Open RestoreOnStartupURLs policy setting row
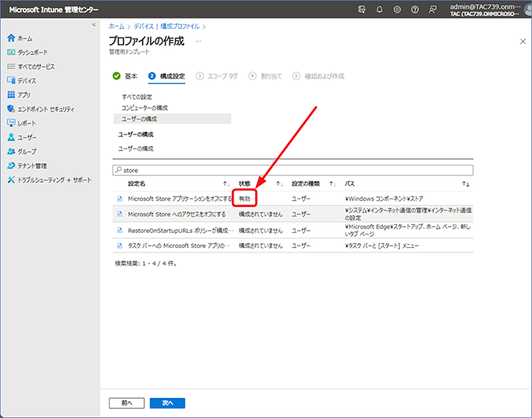This screenshot has height=418, width=532. (181, 231)
